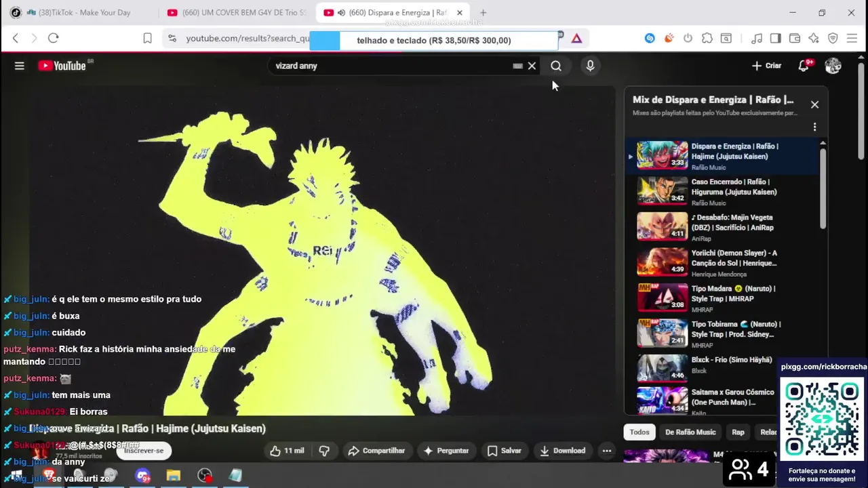Select the Todos filter chip
This screenshot has height=488, width=868.
pos(639,432)
